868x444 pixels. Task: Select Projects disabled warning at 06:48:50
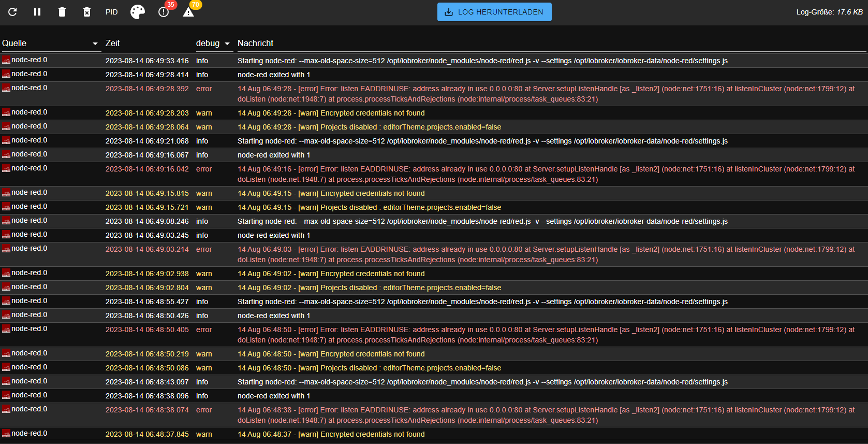(369, 368)
